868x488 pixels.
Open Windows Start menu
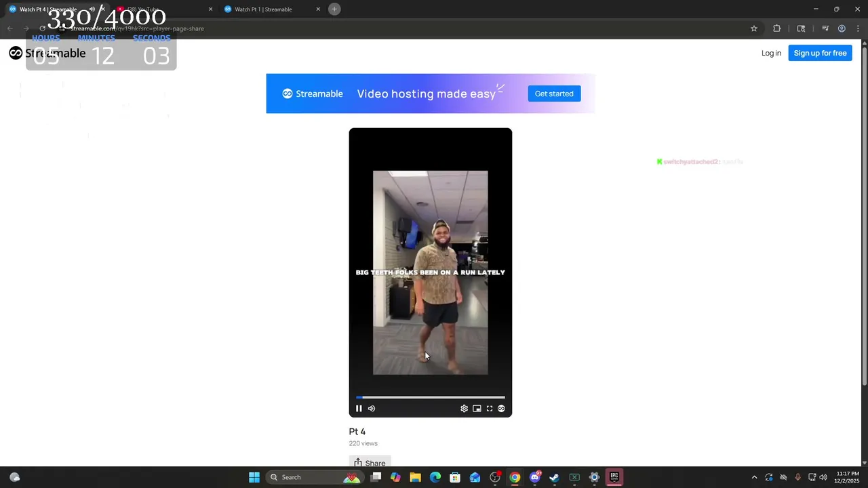[x=254, y=477]
